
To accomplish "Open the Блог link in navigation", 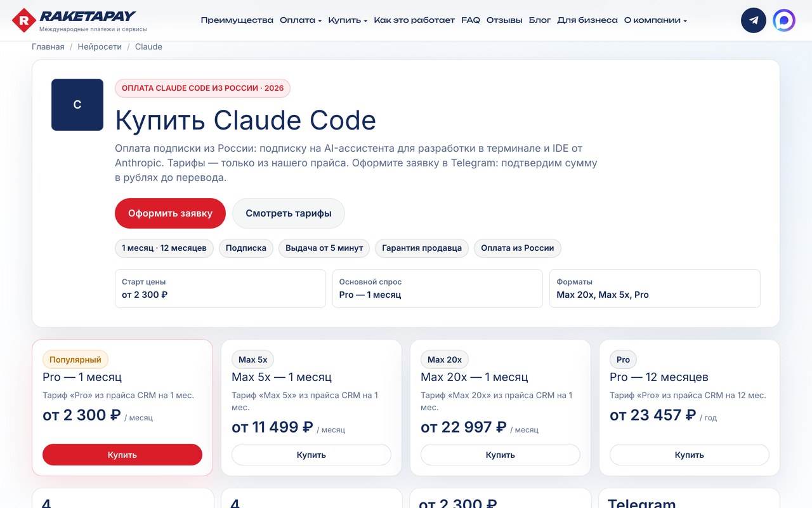I will pyautogui.click(x=540, y=20).
